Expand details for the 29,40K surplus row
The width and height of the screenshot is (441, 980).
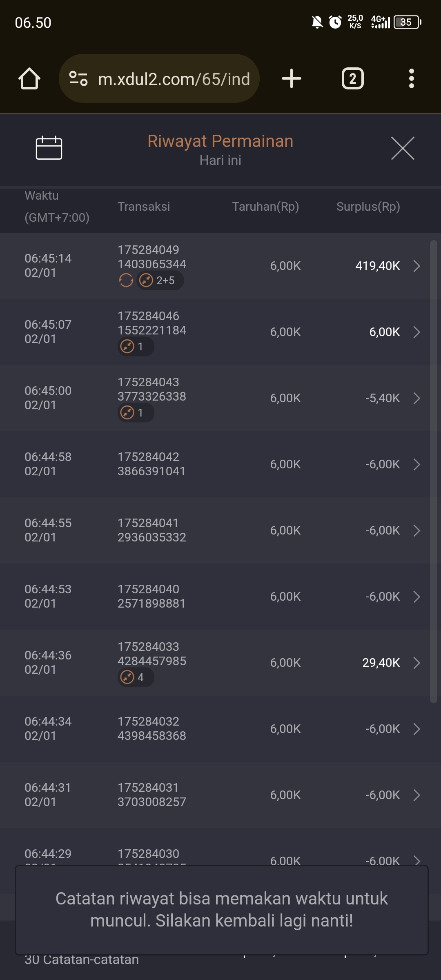[416, 663]
